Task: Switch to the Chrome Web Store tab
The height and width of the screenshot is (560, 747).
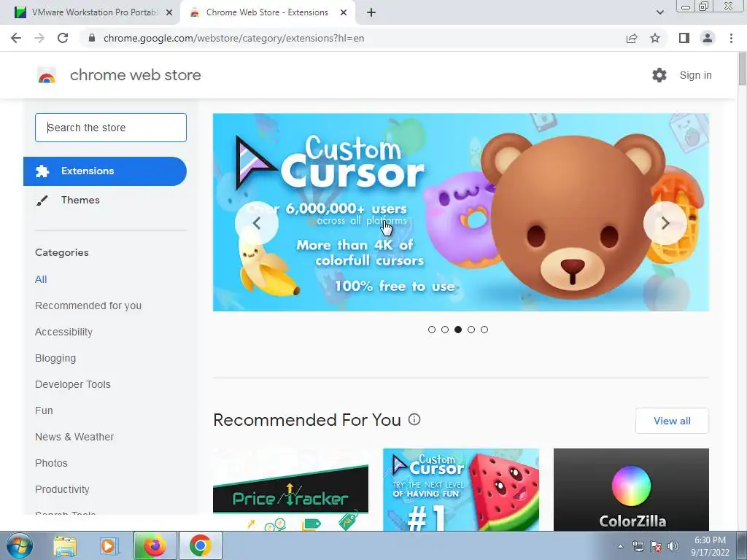Action: pyautogui.click(x=267, y=12)
